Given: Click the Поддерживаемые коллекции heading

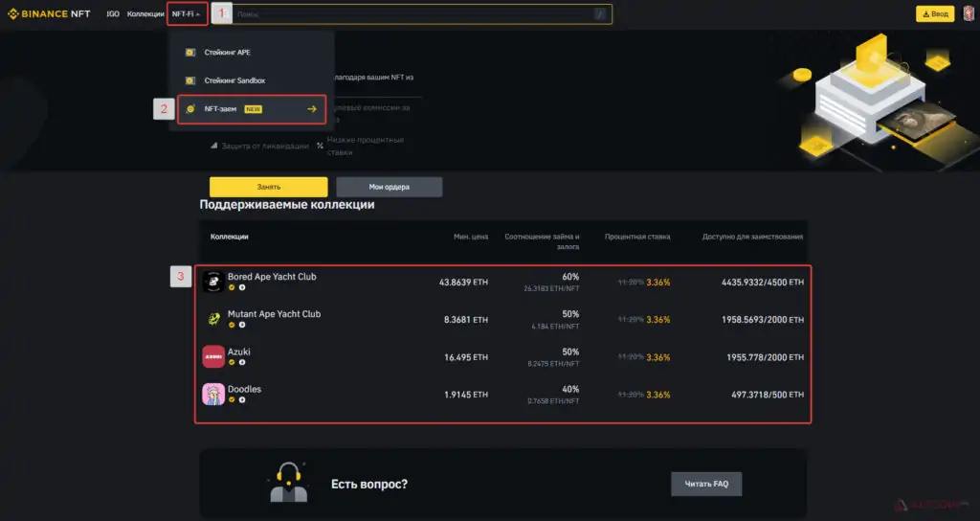Looking at the screenshot, I should [287, 205].
